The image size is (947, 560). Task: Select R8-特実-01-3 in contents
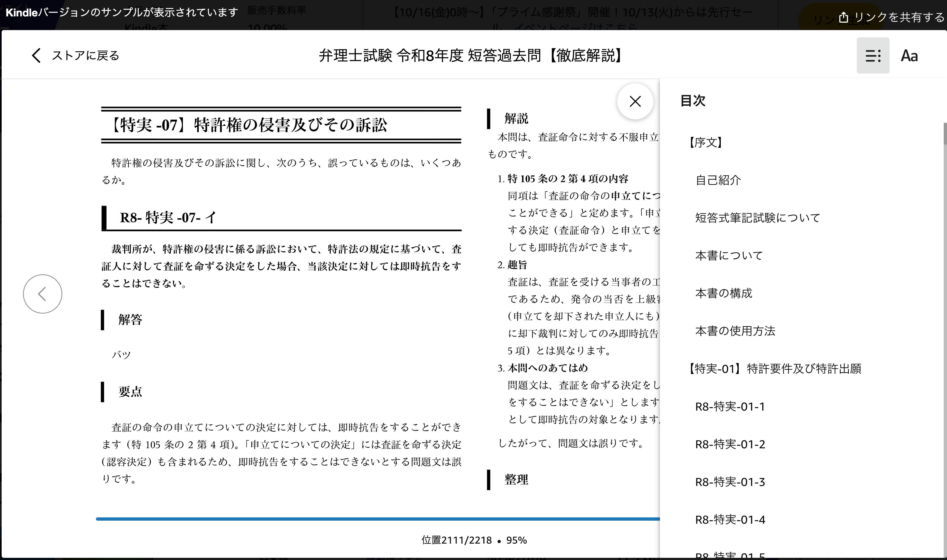point(730,482)
